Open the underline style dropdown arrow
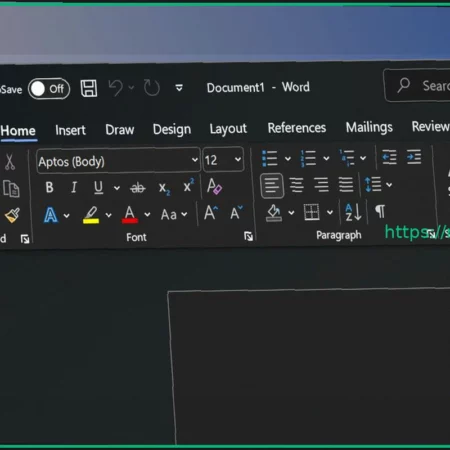 [x=117, y=188]
